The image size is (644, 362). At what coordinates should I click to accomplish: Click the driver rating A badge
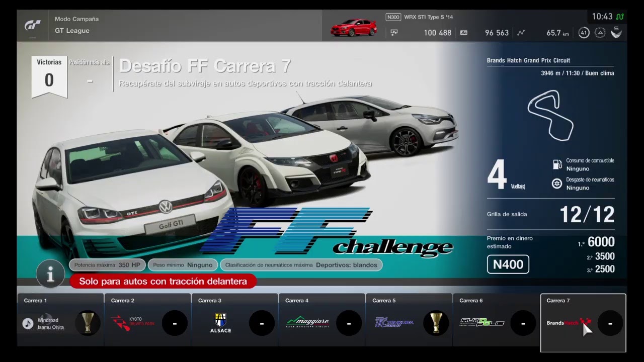click(x=600, y=33)
